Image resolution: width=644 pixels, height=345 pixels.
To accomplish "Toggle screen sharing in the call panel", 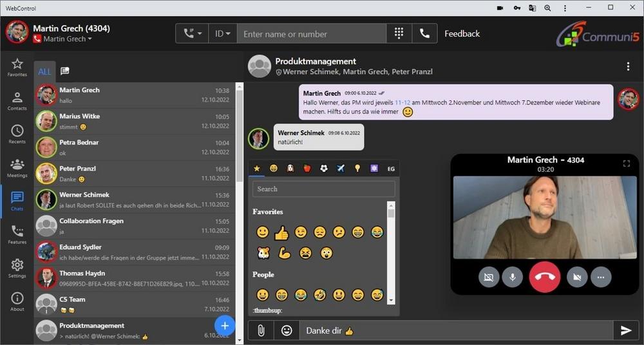I will pos(489,277).
